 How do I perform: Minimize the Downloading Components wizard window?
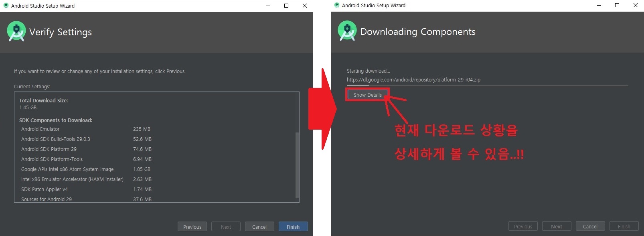[599, 5]
